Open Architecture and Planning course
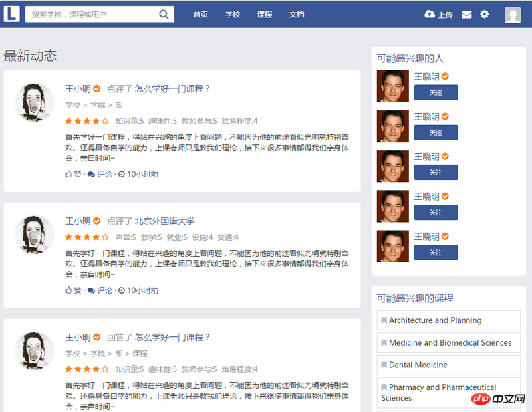 pos(448,320)
